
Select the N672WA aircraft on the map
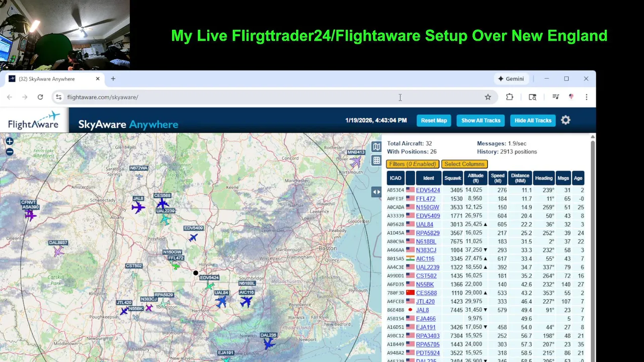[x=139, y=176]
